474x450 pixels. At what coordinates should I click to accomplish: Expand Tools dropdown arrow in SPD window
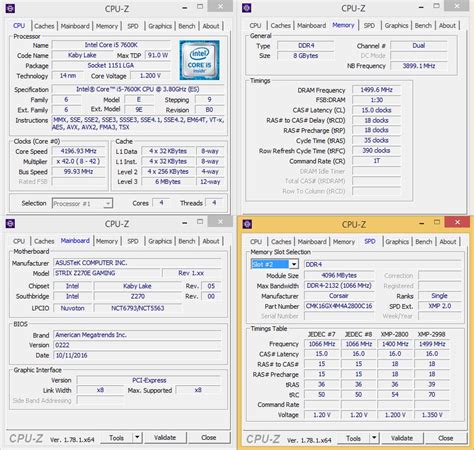coord(374,438)
